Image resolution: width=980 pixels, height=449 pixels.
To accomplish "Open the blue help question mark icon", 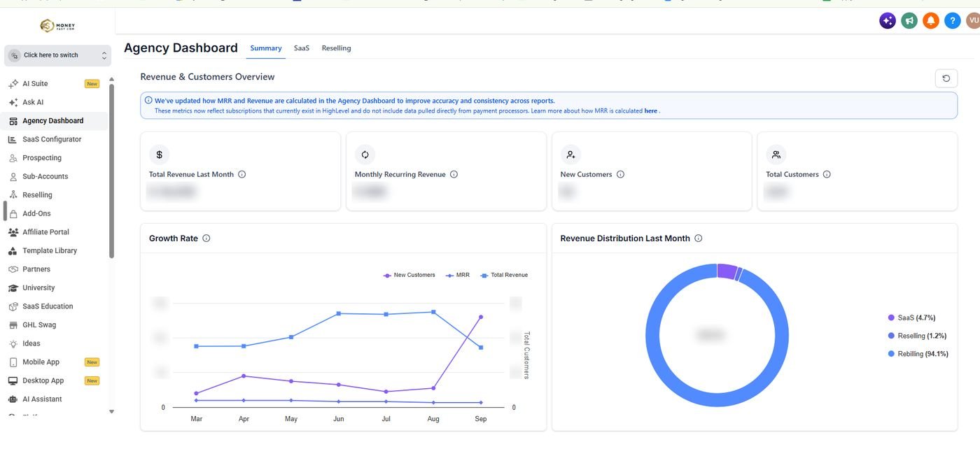I will pos(952,21).
